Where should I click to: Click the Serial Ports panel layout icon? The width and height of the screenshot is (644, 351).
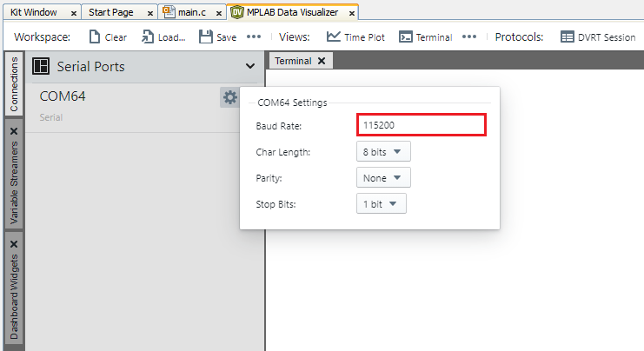tap(40, 67)
